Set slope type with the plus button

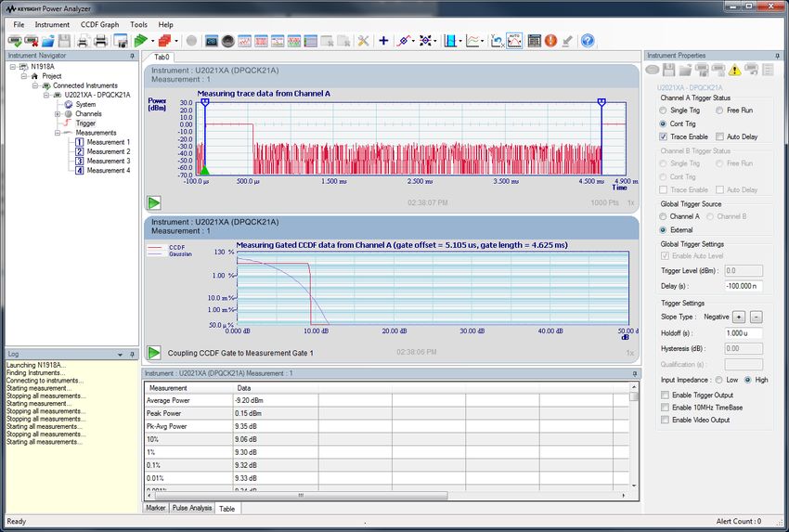738,318
